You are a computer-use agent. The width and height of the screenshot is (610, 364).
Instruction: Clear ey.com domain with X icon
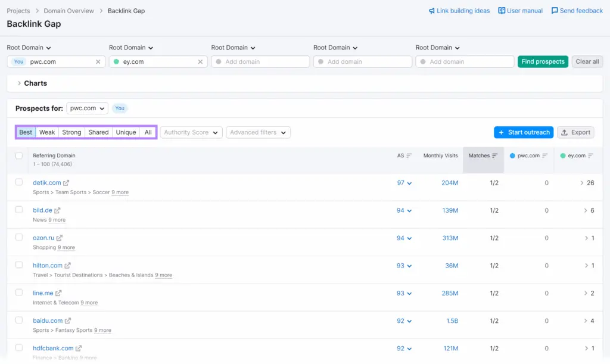click(x=201, y=62)
